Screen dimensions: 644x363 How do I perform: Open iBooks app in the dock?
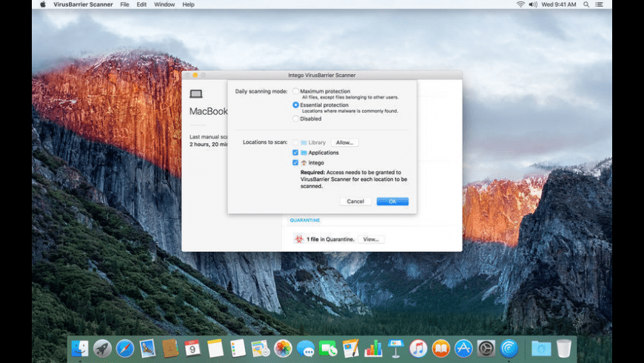coord(440,349)
